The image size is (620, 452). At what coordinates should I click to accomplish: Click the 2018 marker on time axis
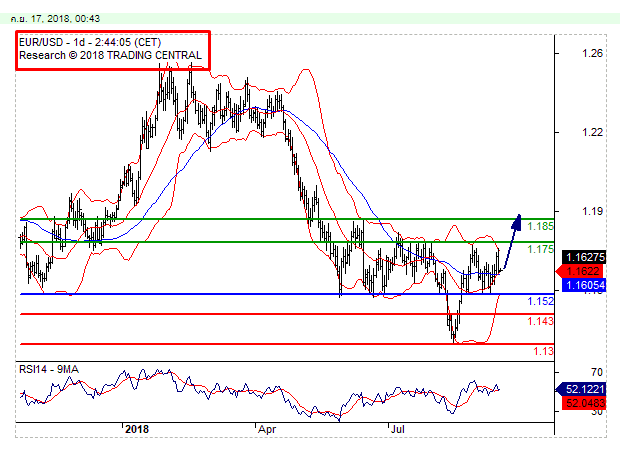[136, 428]
